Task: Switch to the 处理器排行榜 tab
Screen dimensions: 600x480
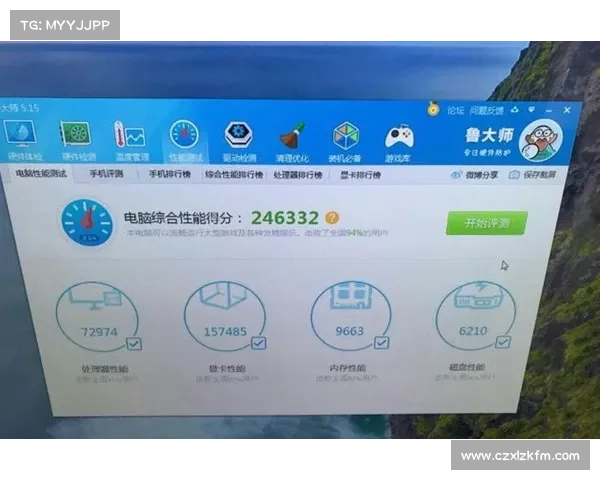Action: point(298,175)
